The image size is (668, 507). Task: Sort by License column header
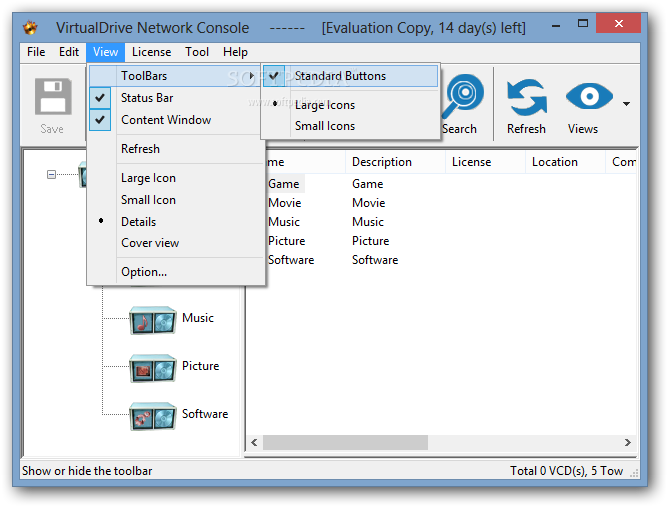coord(485,162)
